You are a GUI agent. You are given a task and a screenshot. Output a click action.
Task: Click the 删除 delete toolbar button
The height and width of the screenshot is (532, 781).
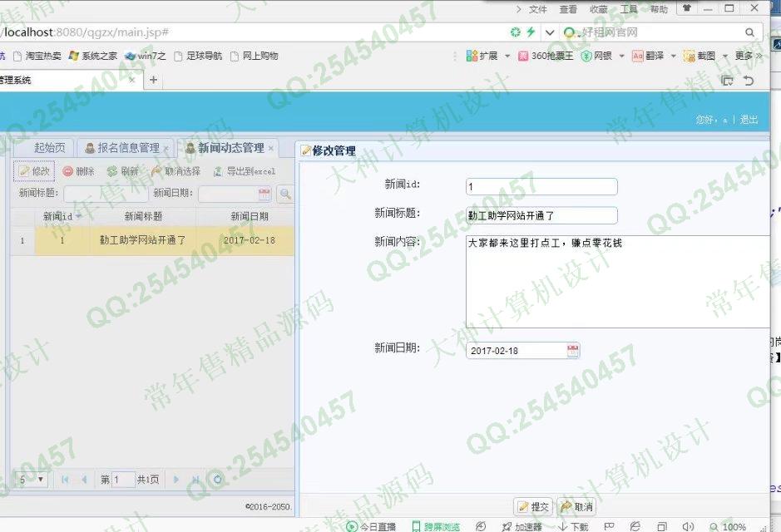coord(79,171)
